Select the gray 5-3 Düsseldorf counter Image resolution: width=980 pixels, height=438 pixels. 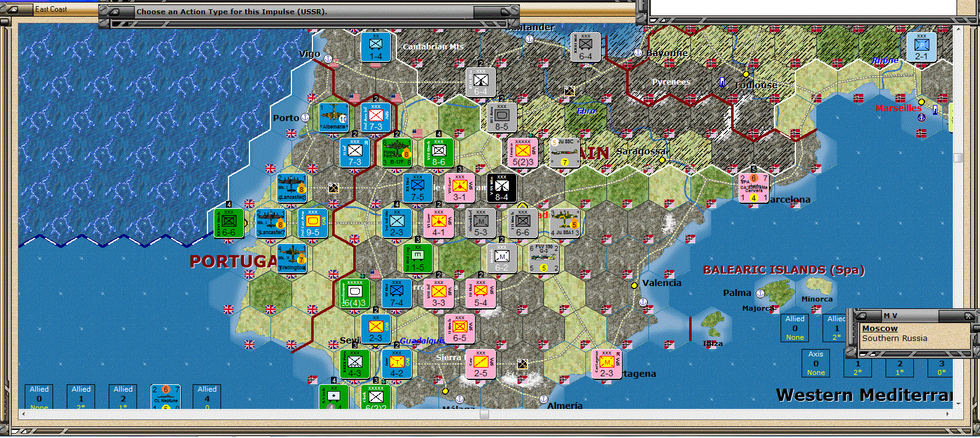(x=480, y=223)
